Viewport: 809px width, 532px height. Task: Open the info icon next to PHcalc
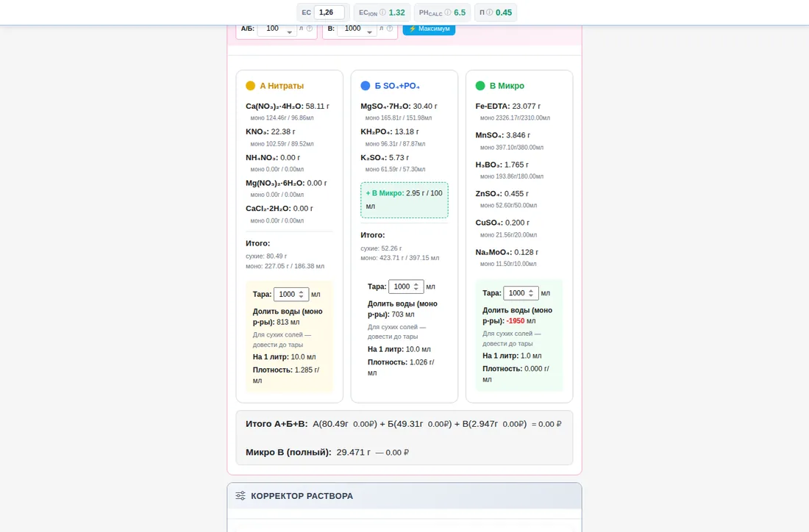(x=448, y=12)
